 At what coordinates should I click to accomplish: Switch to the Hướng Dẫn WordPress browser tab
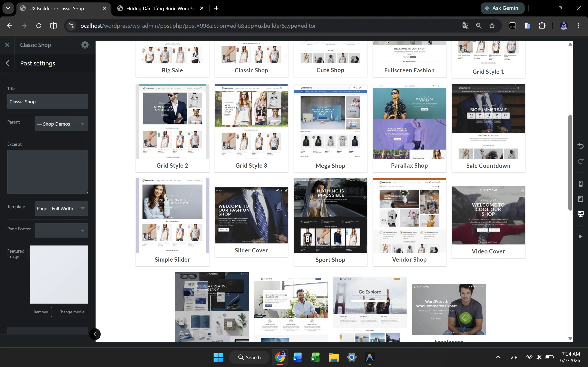pos(160,8)
